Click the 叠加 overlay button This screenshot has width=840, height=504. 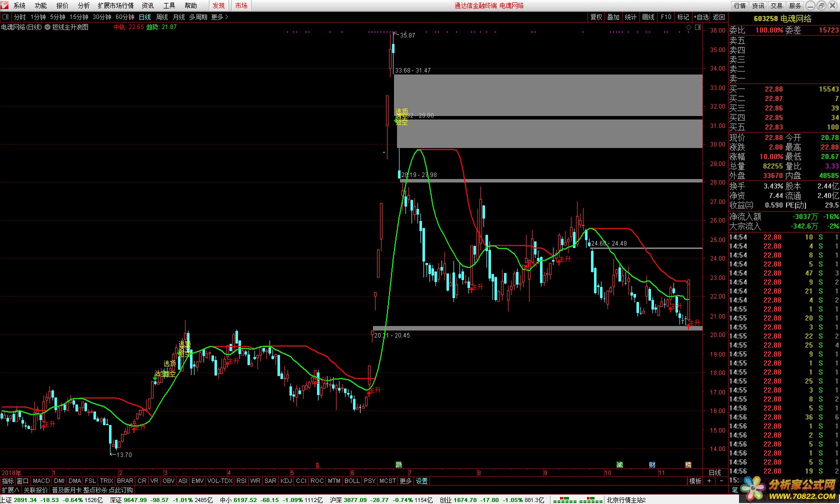613,17
